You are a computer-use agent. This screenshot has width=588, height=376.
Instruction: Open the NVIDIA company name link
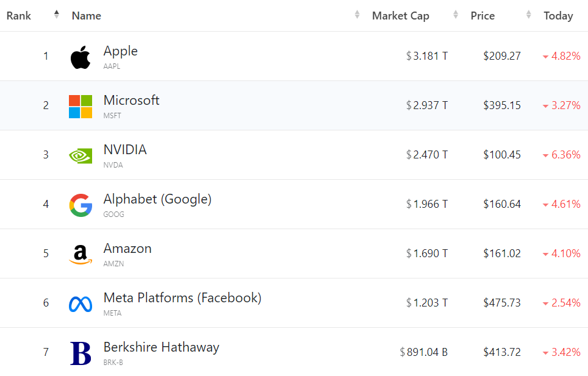[x=125, y=150]
